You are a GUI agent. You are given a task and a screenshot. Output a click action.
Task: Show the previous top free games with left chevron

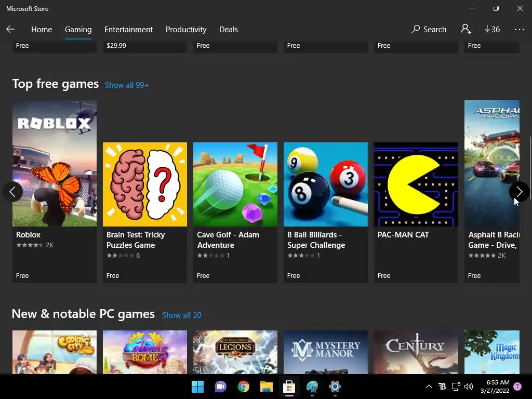[12, 192]
